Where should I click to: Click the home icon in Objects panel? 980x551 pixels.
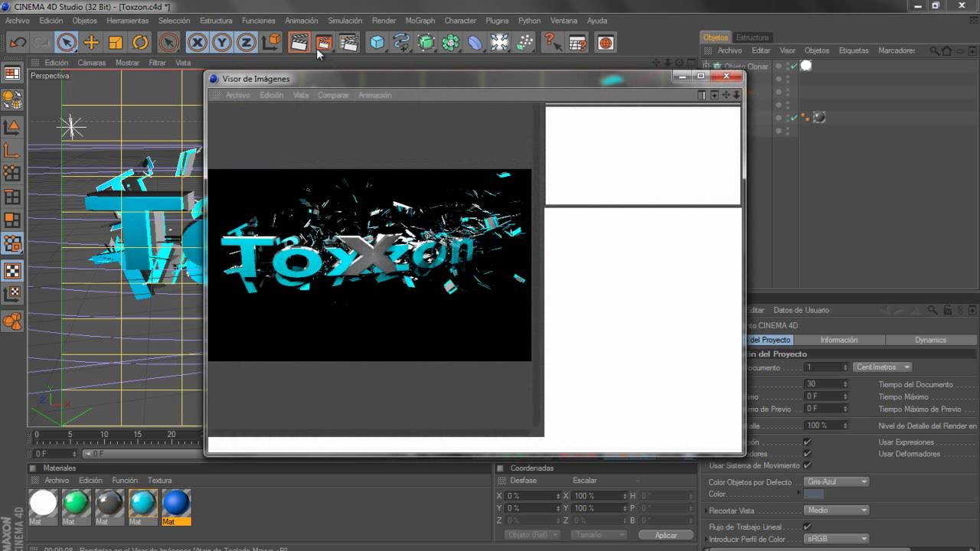pyautogui.click(x=947, y=51)
